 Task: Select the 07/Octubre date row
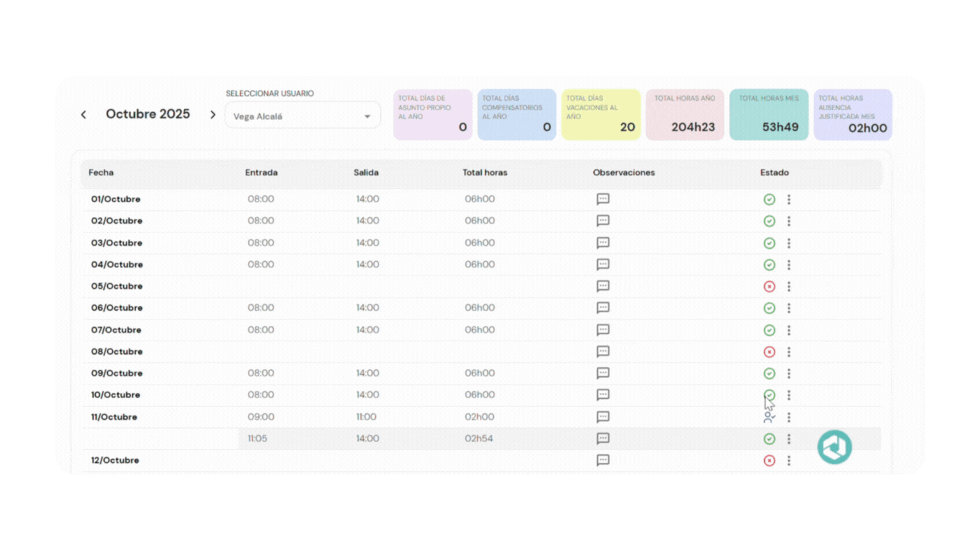116,330
